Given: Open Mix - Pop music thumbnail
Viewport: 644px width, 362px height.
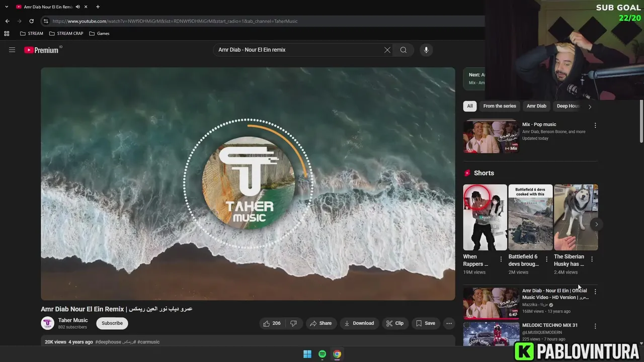Looking at the screenshot, I should tap(491, 136).
